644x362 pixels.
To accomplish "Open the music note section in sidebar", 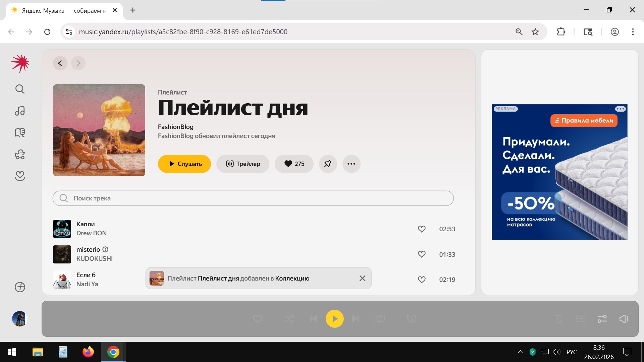I will tap(20, 111).
